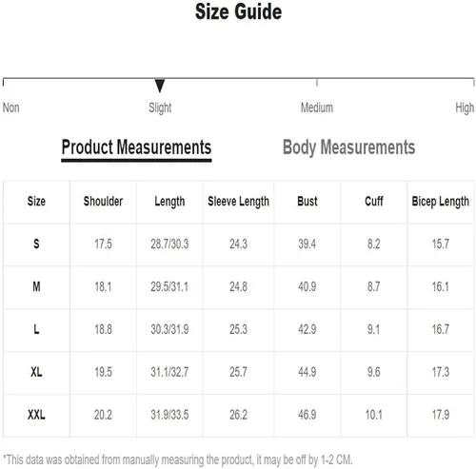Viewport: 476px width, 469px height.
Task: Select the XL size row label
Action: tap(36, 372)
